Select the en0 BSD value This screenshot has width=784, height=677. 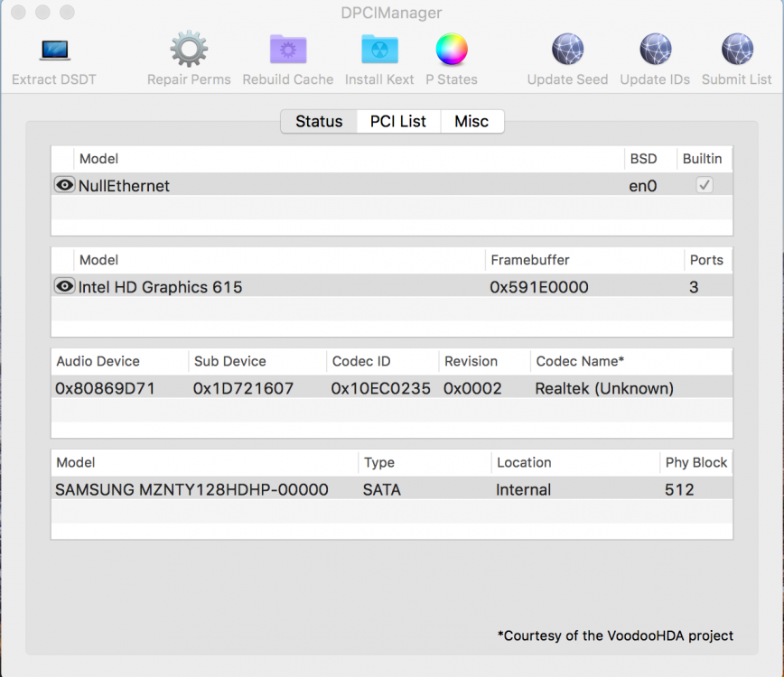click(642, 186)
